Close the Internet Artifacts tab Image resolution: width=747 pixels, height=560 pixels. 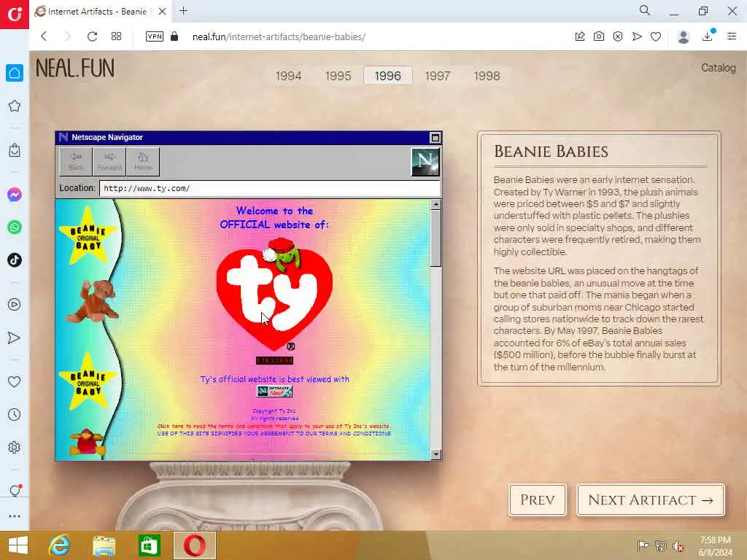(163, 12)
